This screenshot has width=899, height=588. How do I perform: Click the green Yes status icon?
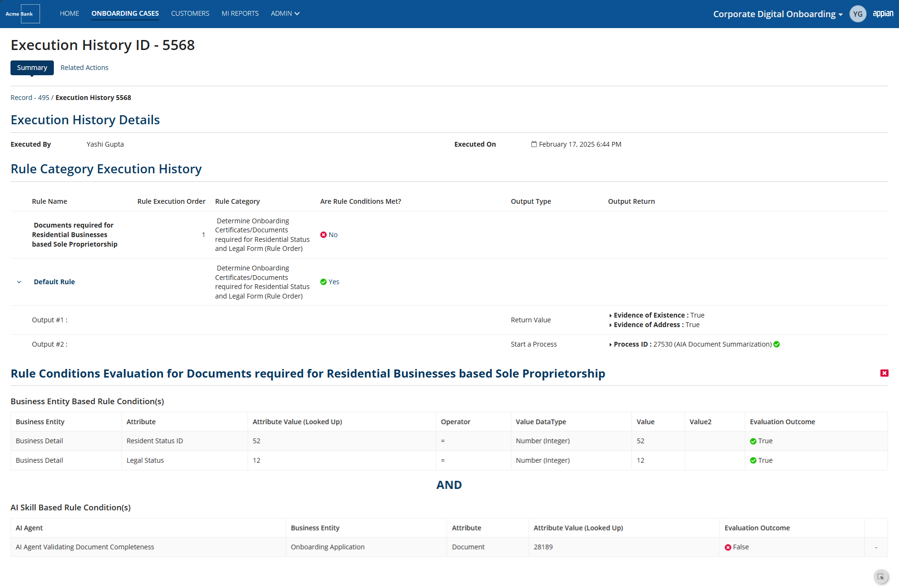tap(323, 282)
